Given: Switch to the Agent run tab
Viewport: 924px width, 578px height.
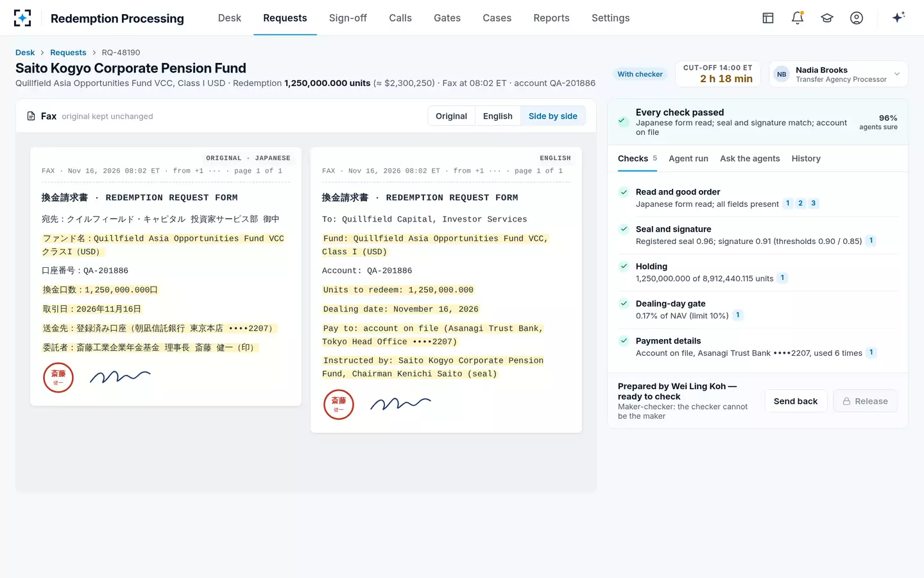Looking at the screenshot, I should coord(689,159).
